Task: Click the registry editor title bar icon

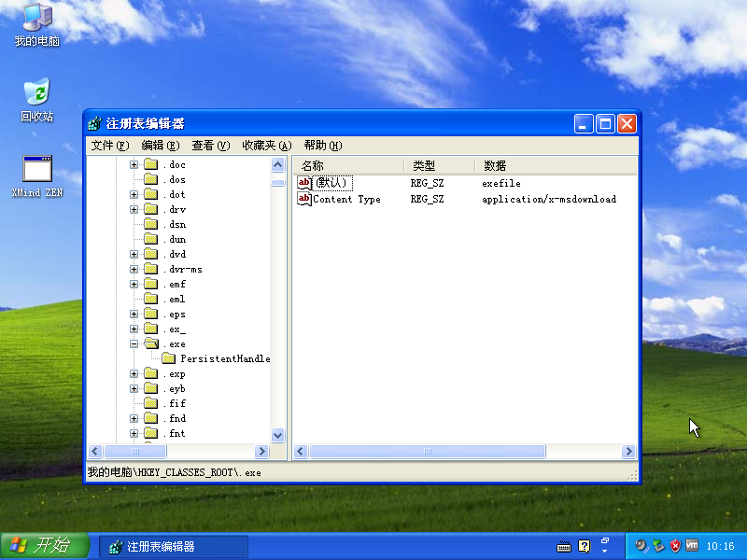Action: (x=94, y=124)
